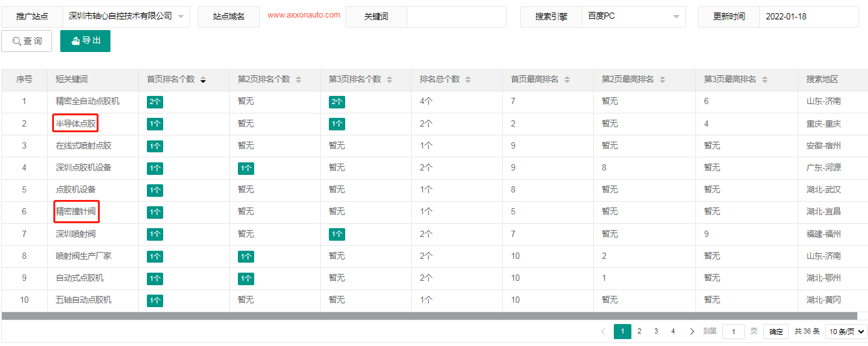Go to pagination page 3
Screen dimensions: 868x346
coord(656,332)
